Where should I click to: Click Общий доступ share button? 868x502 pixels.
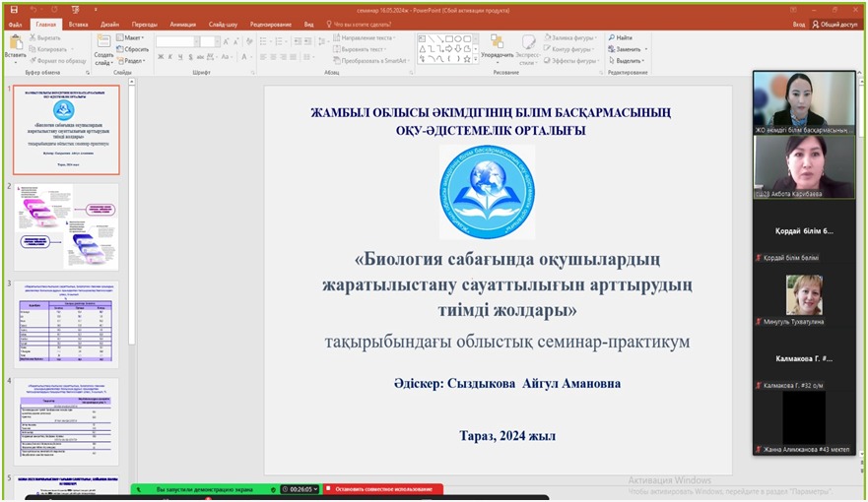pos(835,25)
